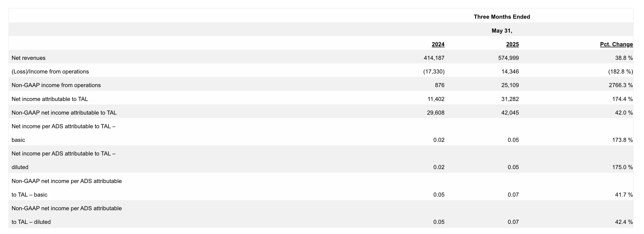
Task: Select the Non-GAAP net income attributable to TAL label
Action: pos(64,113)
